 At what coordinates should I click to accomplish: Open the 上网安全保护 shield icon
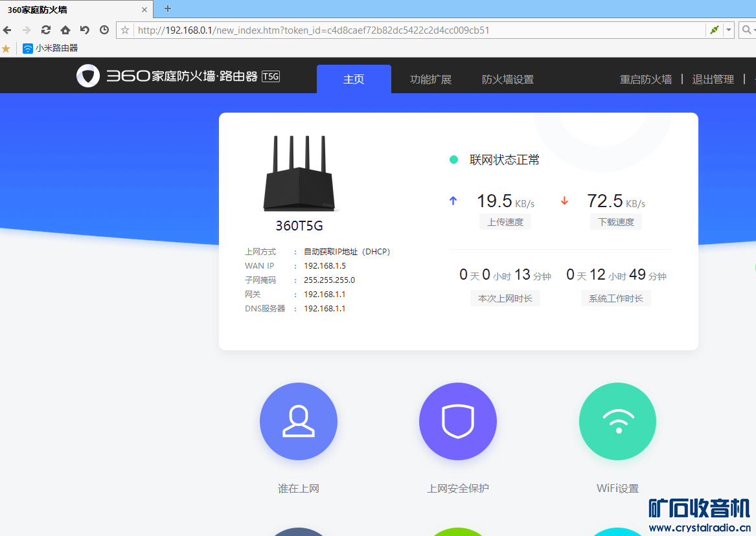pos(458,421)
